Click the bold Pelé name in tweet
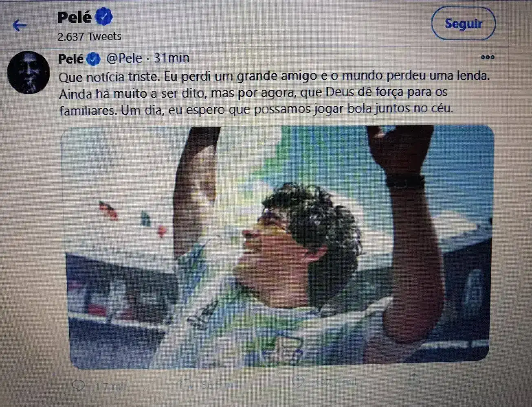This screenshot has height=407, width=532. click(71, 59)
